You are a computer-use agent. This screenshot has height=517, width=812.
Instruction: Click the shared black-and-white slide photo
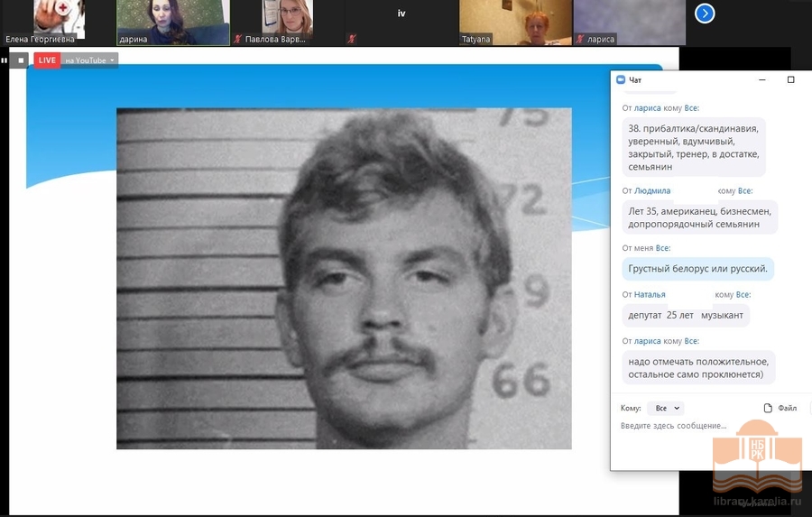coord(344,278)
